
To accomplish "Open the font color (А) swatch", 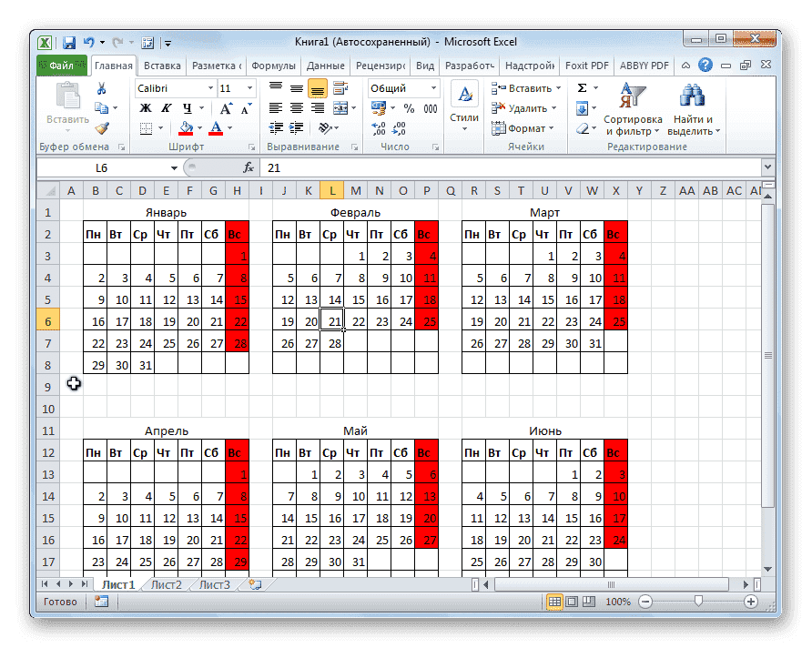I will tap(217, 127).
